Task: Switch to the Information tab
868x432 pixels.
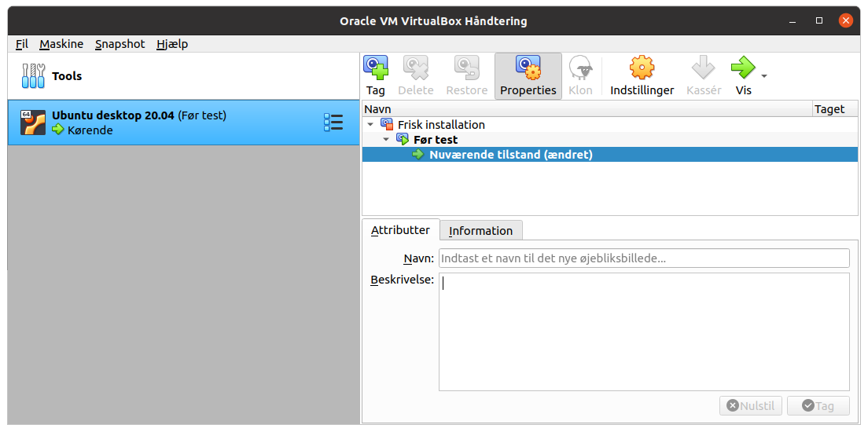Action: pos(480,231)
